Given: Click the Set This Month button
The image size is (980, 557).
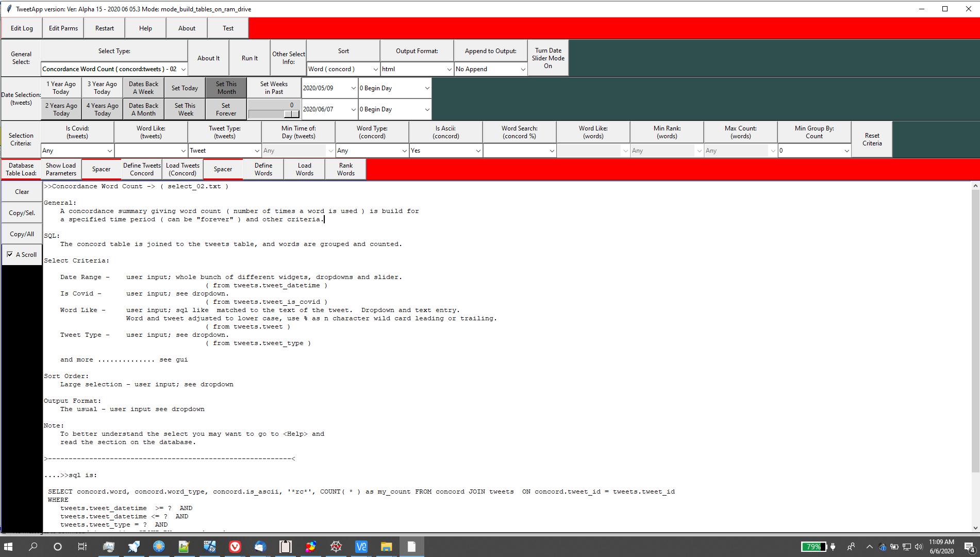Looking at the screenshot, I should tap(226, 88).
